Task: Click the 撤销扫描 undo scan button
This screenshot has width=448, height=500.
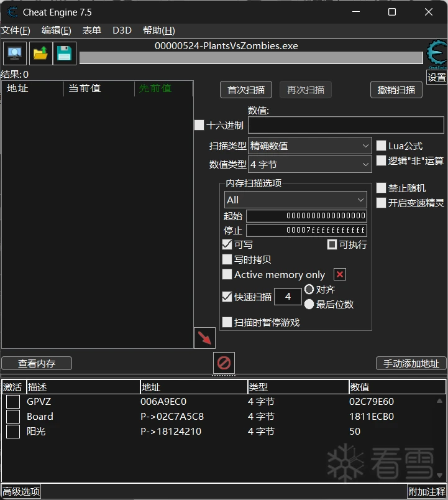Action: 396,90
